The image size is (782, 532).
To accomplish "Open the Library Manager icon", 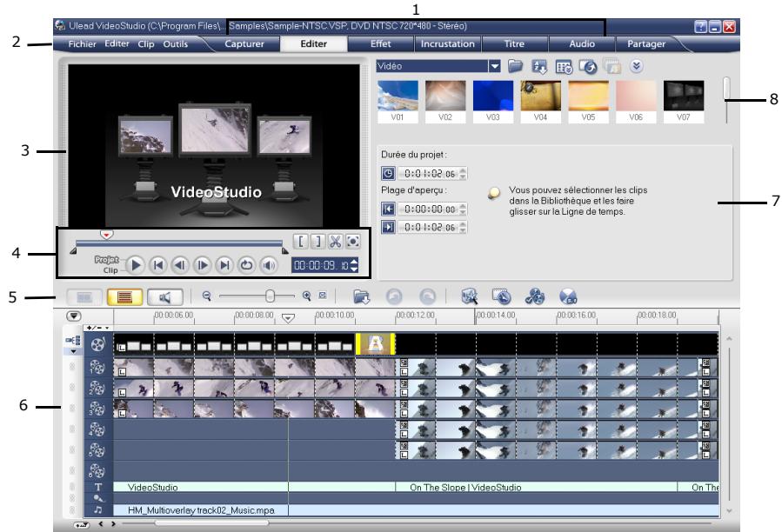I will tap(564, 66).
